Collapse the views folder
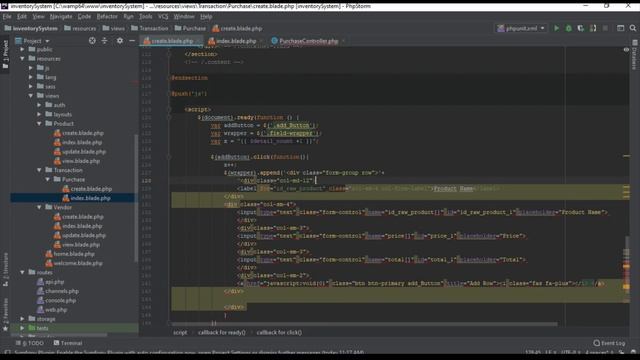This screenshot has height=360, width=640. (x=31, y=96)
